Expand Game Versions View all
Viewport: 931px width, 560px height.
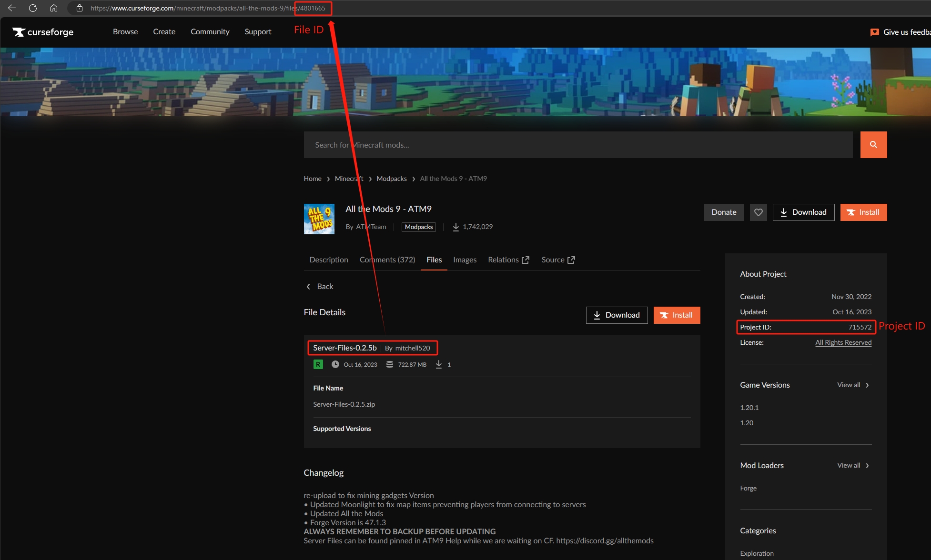point(853,385)
